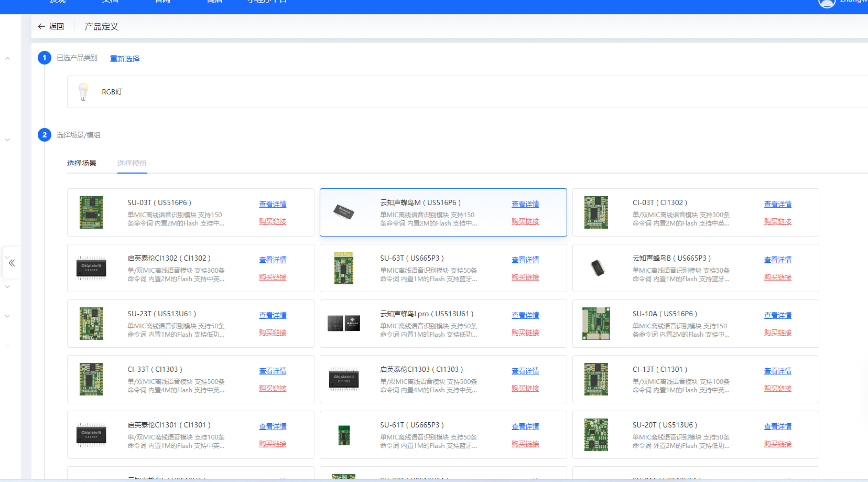Click the 云知声蜂鸟Lpro chip image
This screenshot has width=868, height=482.
click(344, 324)
